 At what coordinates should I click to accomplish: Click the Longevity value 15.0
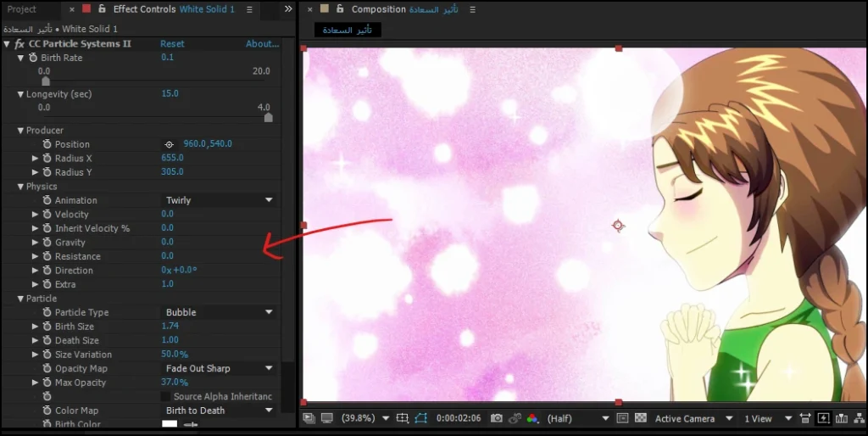170,93
